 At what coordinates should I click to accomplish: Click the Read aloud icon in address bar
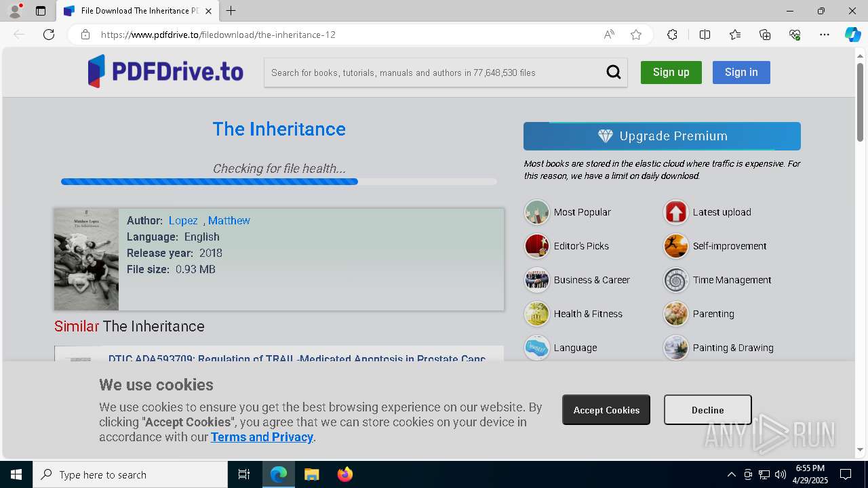(x=609, y=35)
